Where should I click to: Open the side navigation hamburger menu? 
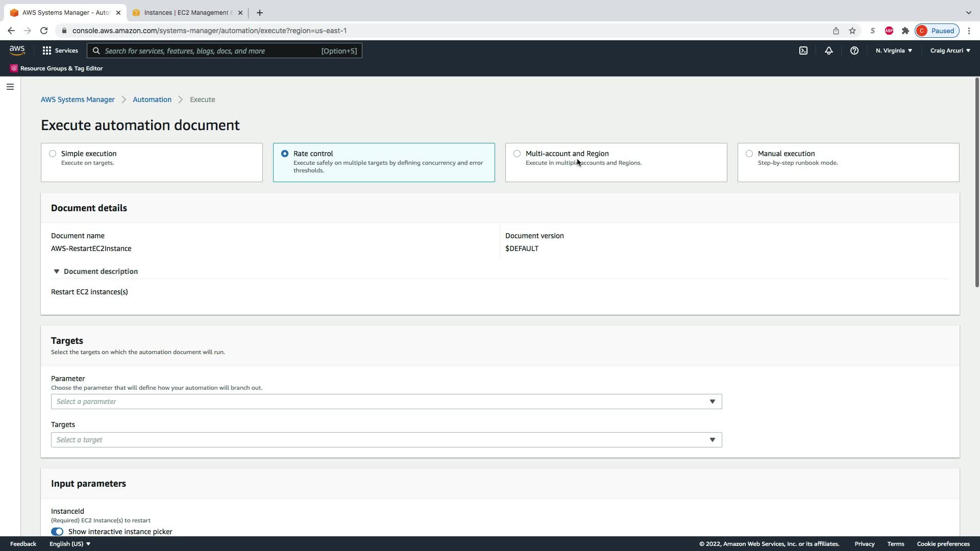pos(10,87)
